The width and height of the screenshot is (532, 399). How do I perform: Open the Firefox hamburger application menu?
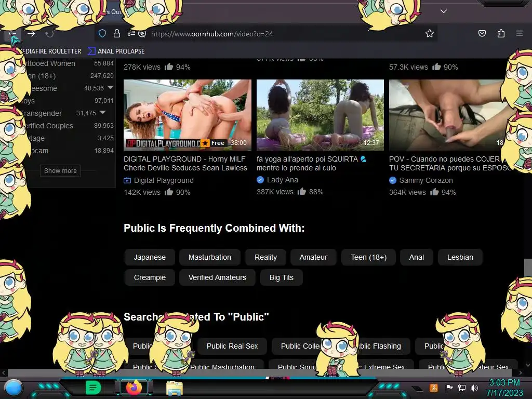click(519, 33)
